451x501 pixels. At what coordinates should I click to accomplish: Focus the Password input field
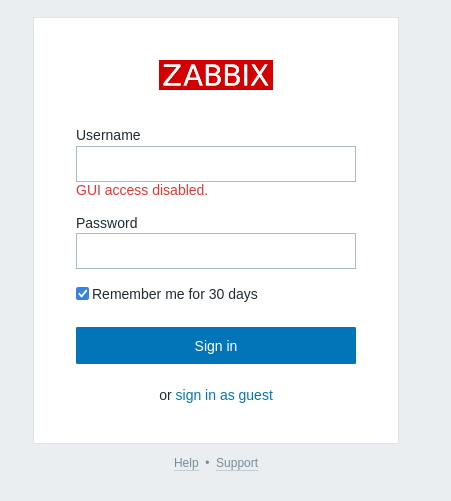pos(216,251)
